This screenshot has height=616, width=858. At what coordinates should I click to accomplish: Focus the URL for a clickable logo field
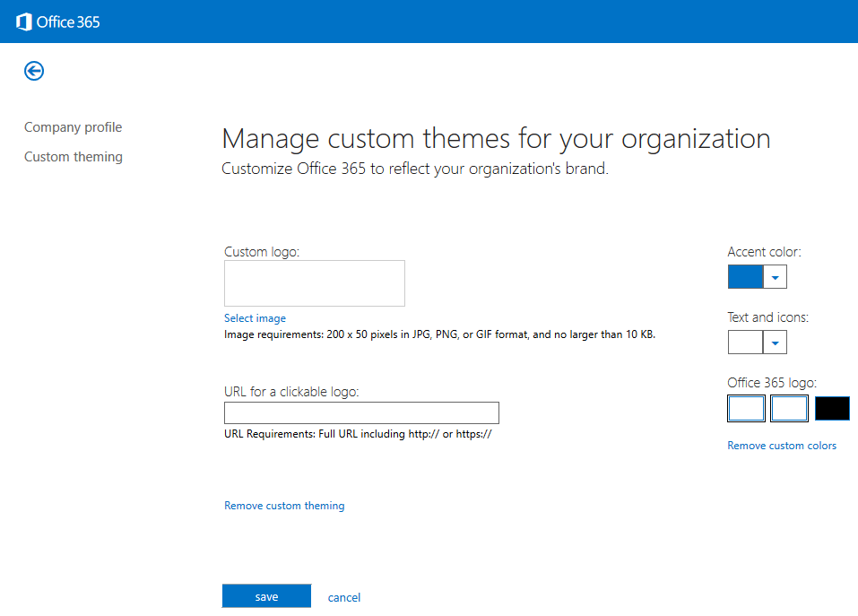361,413
